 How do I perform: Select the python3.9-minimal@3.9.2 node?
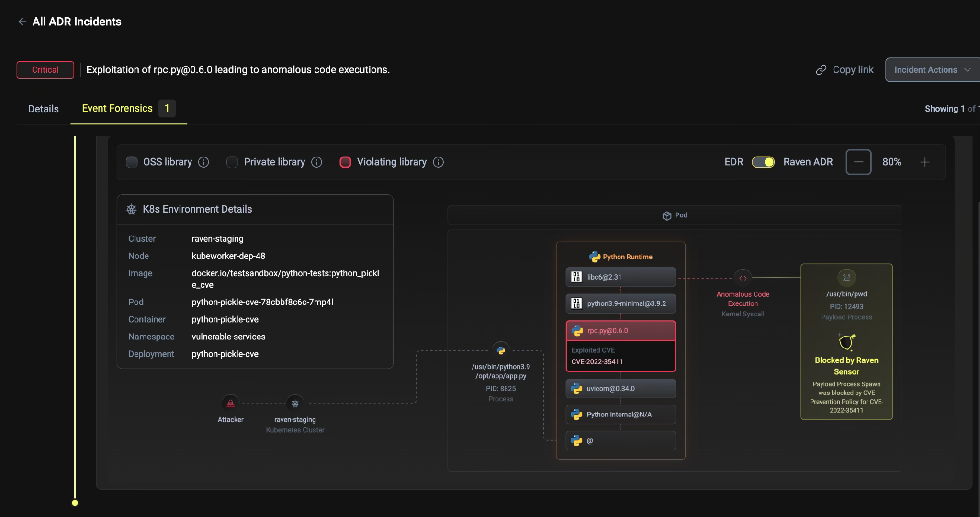click(x=620, y=303)
